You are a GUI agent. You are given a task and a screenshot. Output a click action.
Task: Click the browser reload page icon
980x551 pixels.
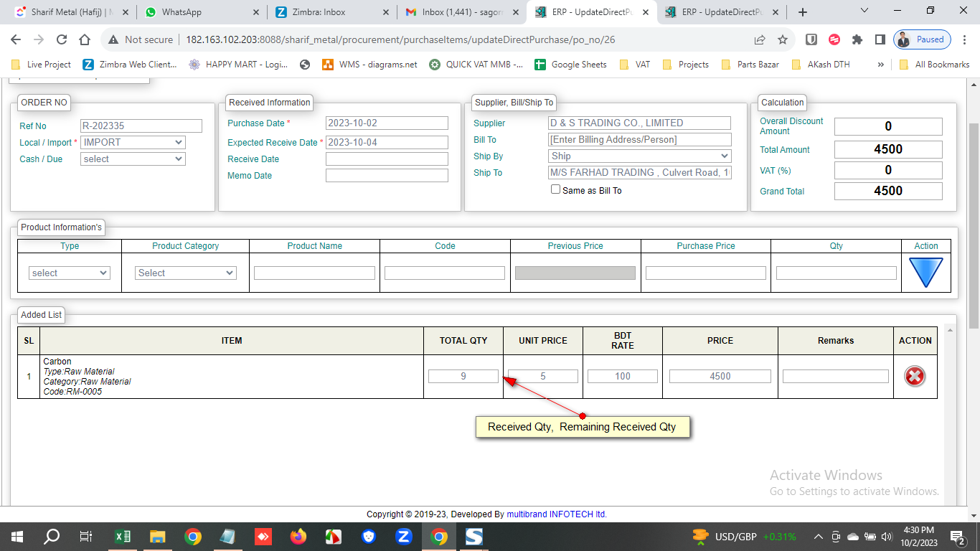(62, 40)
